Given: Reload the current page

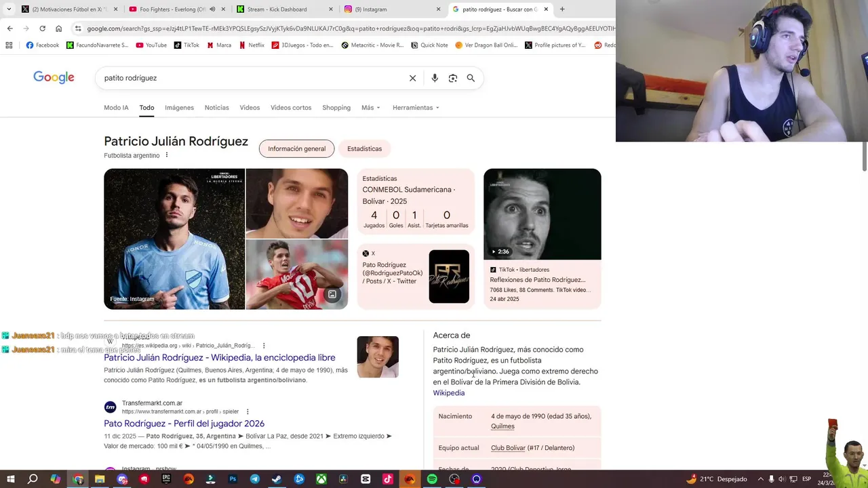Looking at the screenshot, I should pos(42,28).
